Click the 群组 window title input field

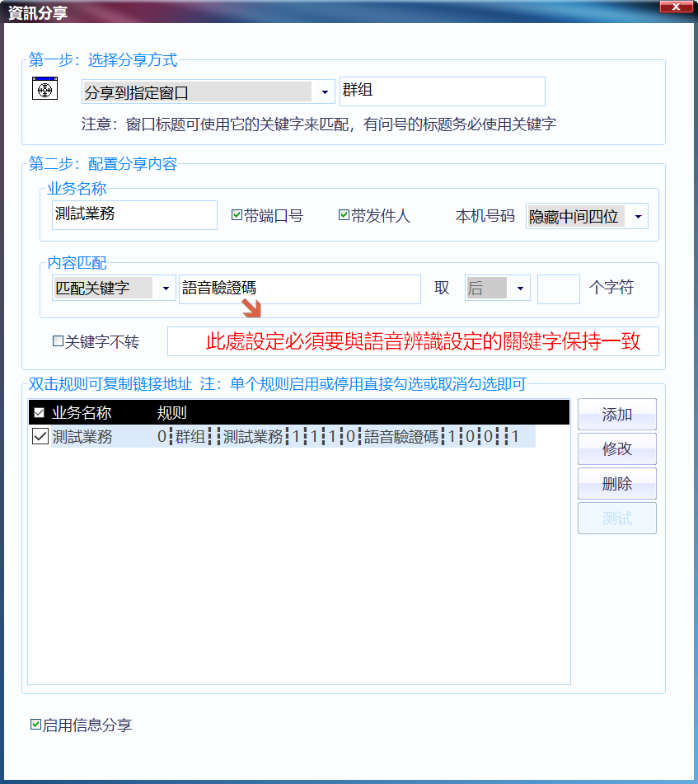pos(442,92)
